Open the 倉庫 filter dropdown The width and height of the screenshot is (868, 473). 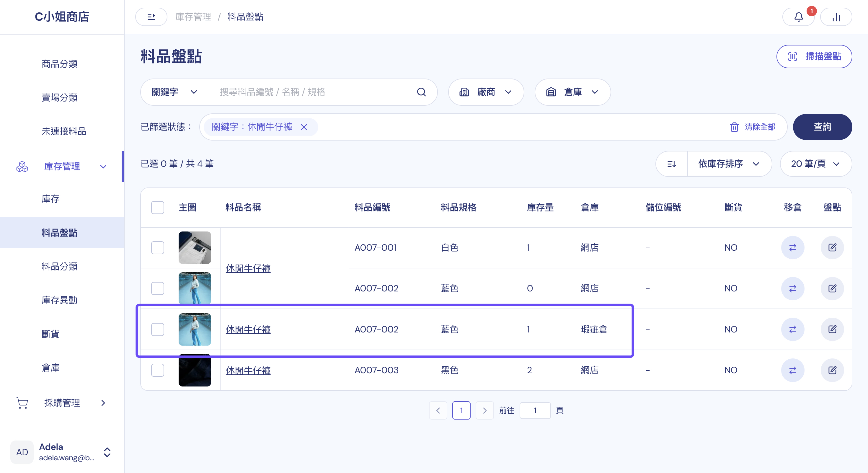tap(572, 92)
